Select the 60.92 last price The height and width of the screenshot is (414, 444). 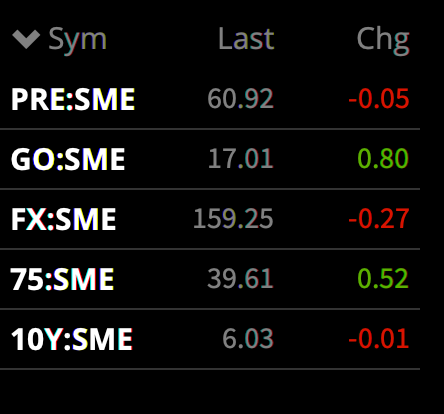click(x=240, y=99)
